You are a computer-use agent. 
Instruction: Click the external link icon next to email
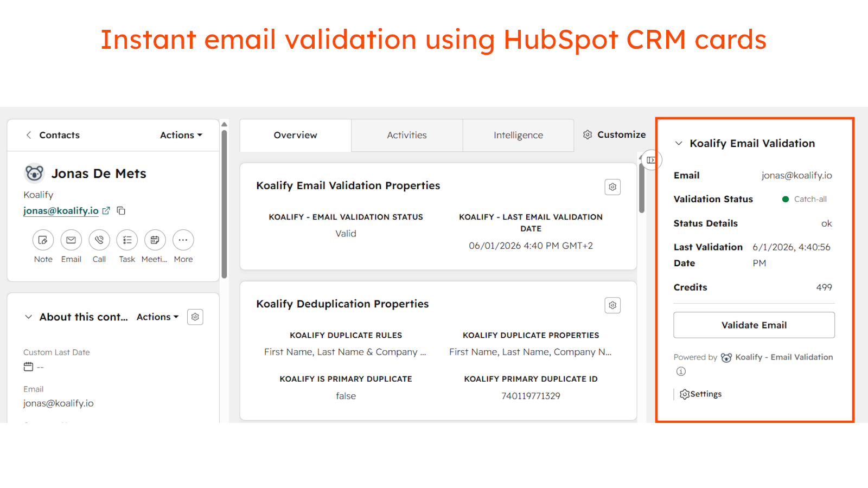(x=106, y=210)
